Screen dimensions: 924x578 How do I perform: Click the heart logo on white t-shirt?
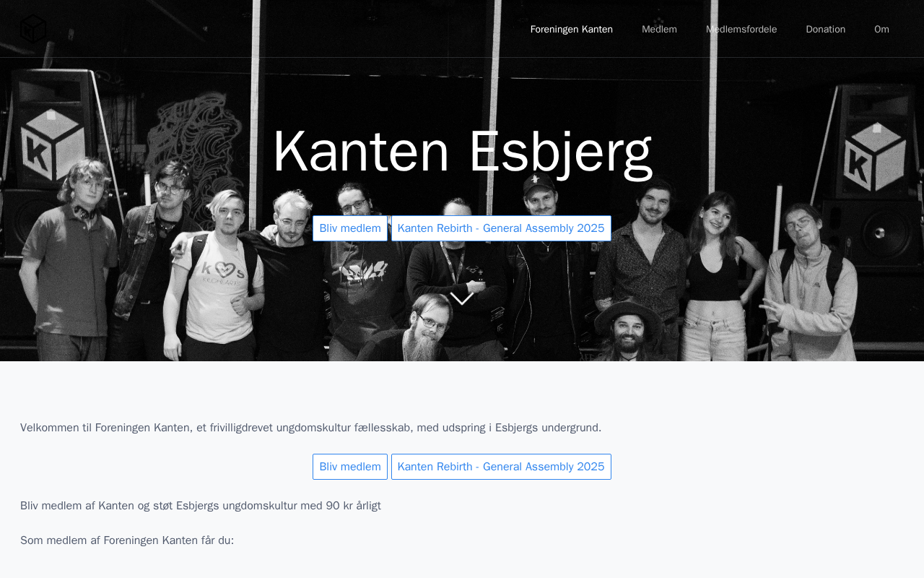225,270
